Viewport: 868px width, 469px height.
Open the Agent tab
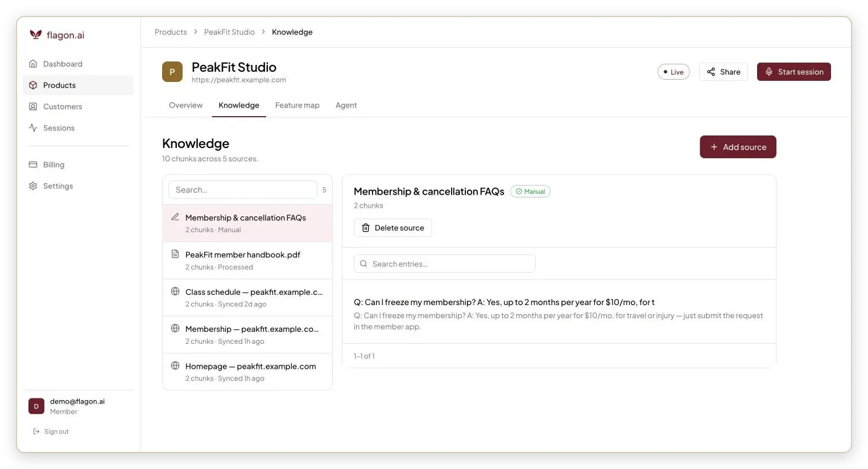pos(346,105)
